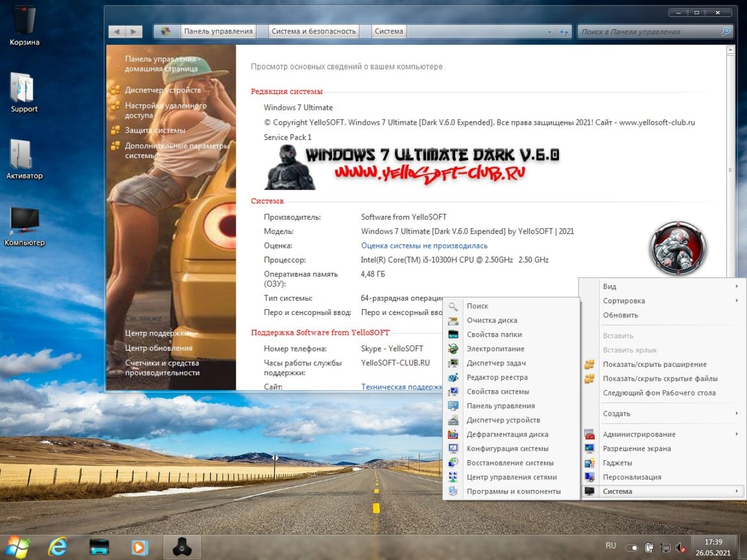The image size is (747, 560).
Task: Click the Back navigation arrow button
Action: pos(117,32)
